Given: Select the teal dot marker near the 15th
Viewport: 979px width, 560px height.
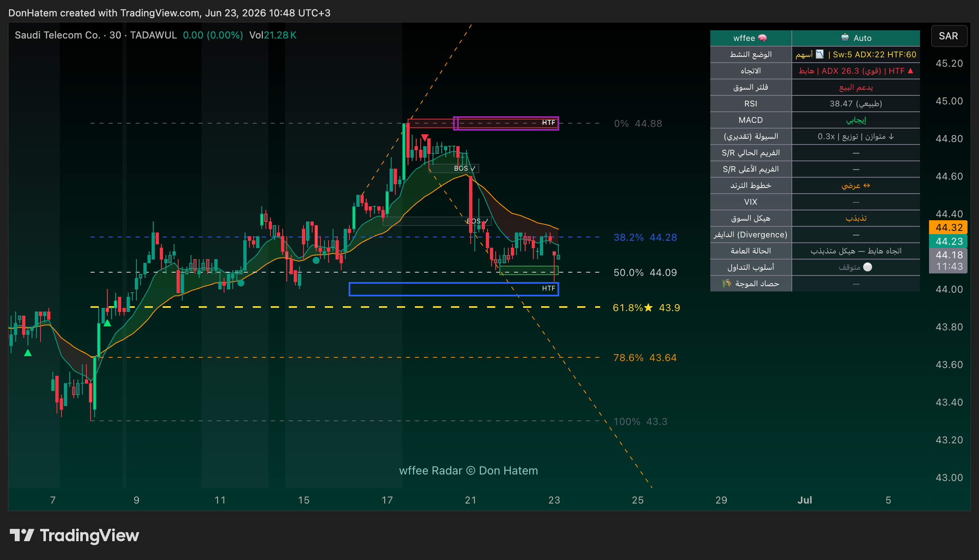Looking at the screenshot, I should pos(316,260).
